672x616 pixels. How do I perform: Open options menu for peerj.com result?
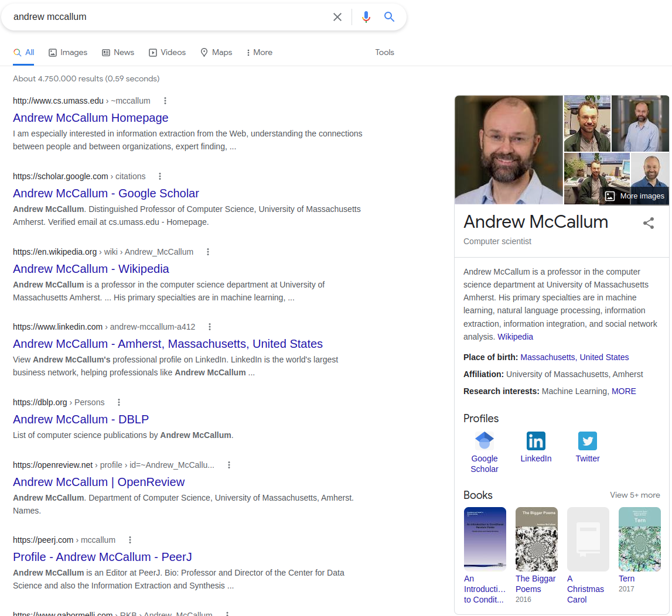coord(130,540)
